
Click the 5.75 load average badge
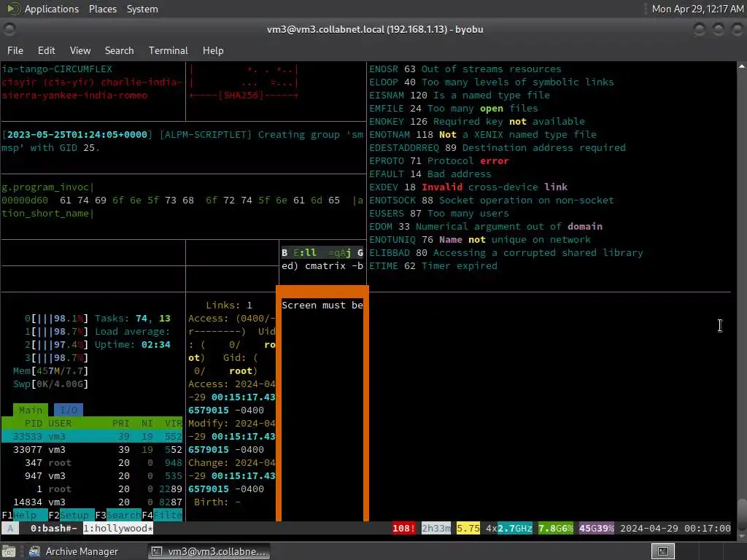tap(468, 529)
